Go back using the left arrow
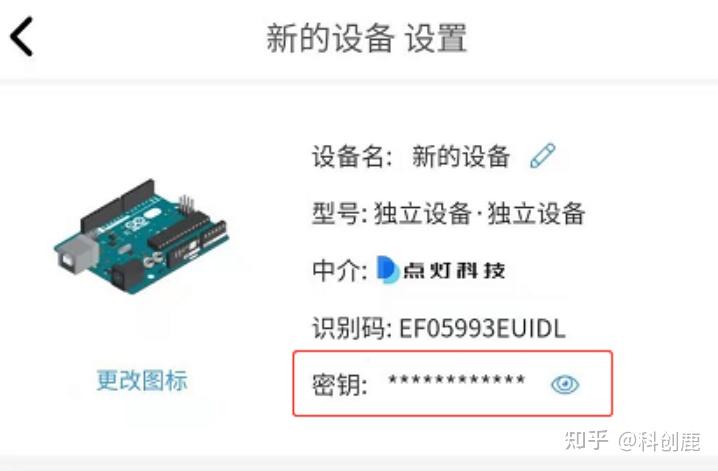 coord(22,37)
